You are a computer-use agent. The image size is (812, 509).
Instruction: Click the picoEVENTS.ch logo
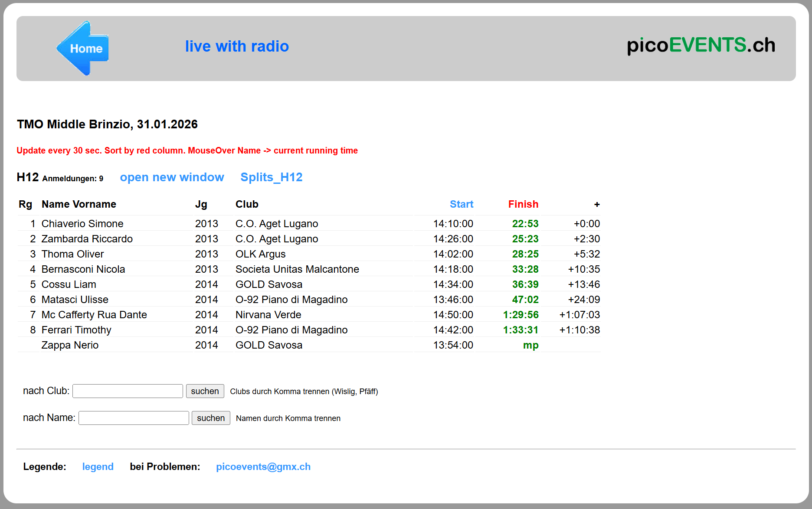coord(701,46)
